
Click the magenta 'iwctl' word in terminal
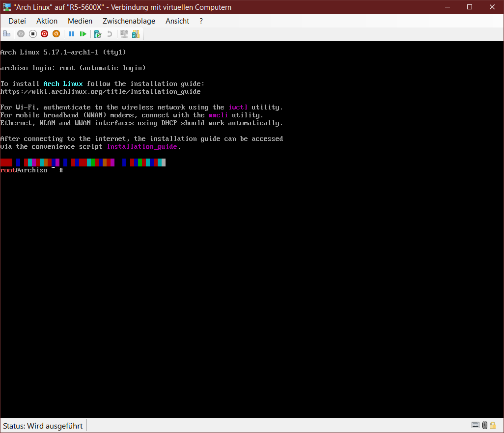click(238, 108)
